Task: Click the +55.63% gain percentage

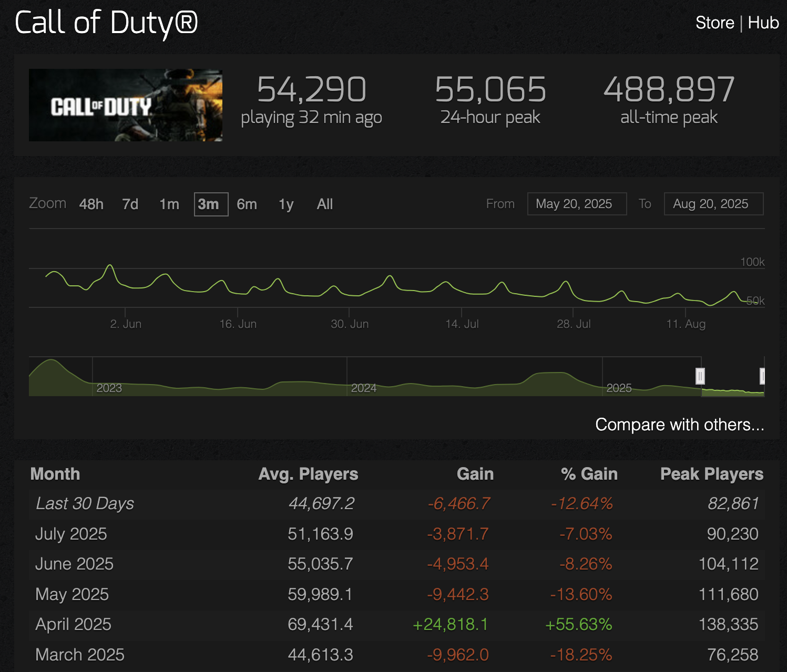Action: coord(579,625)
